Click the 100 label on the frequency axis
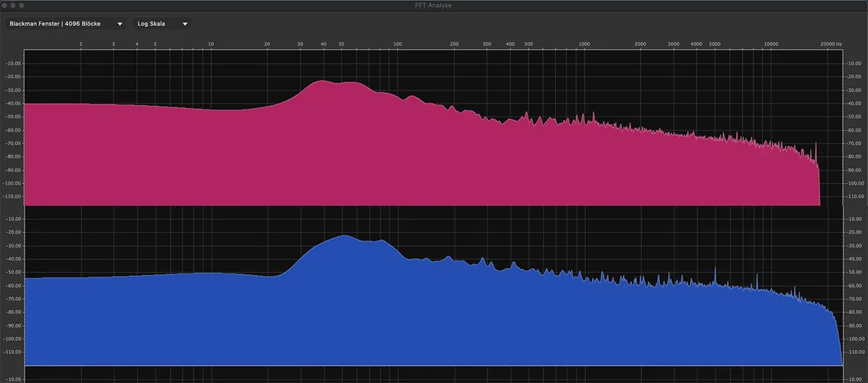 point(397,44)
